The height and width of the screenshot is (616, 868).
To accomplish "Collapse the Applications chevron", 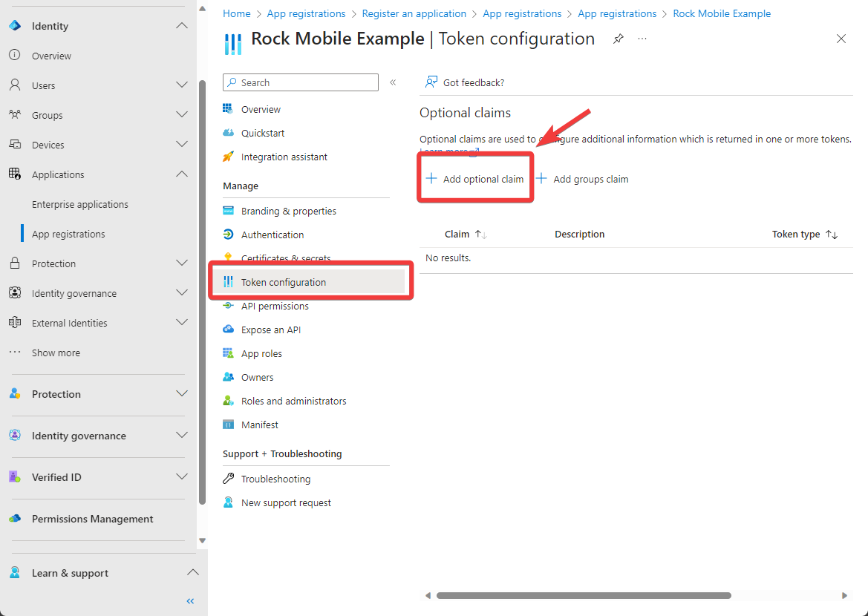I will tap(182, 174).
